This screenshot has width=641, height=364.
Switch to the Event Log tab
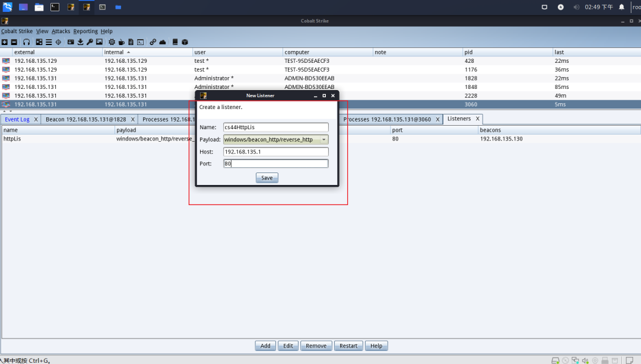(17, 119)
